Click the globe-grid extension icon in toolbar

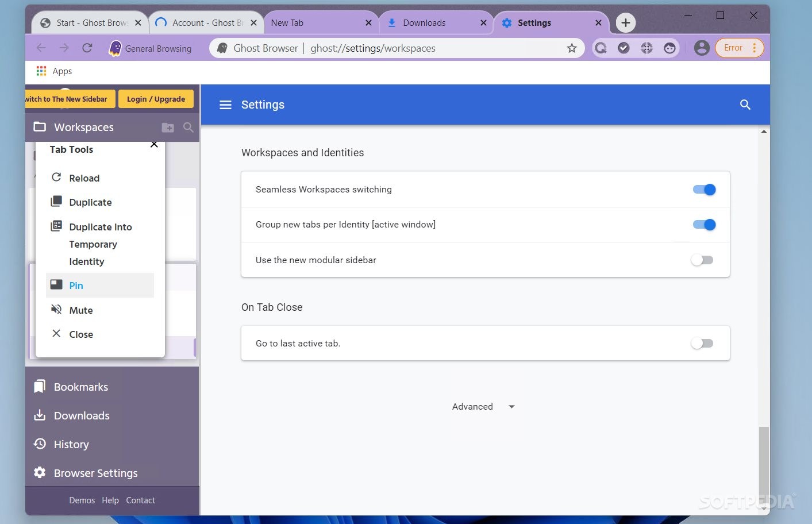click(x=646, y=48)
